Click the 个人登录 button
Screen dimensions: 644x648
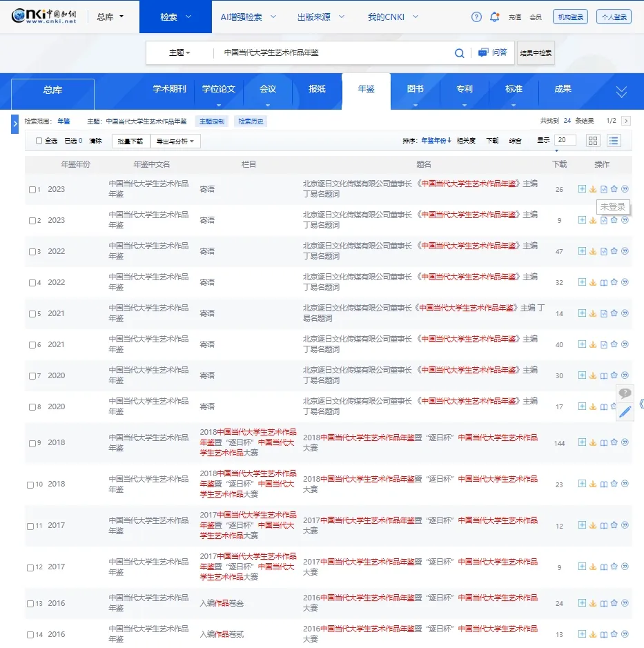click(x=614, y=17)
